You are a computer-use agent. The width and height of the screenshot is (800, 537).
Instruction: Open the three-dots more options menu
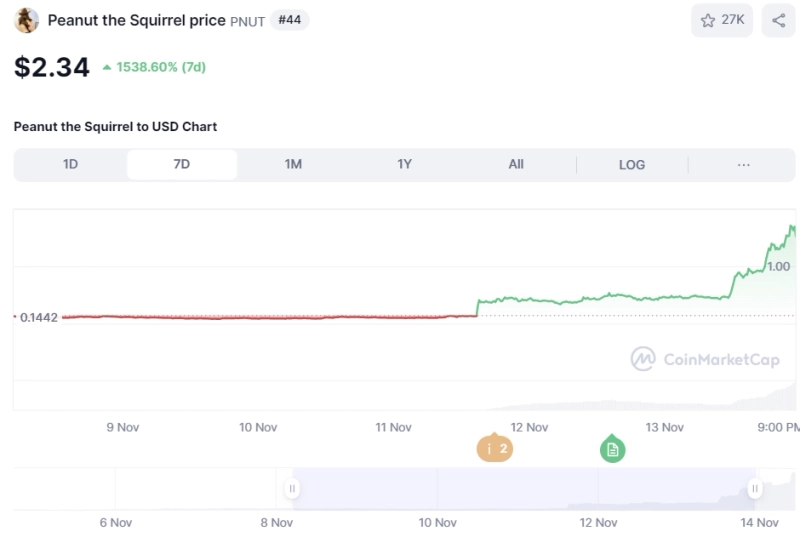point(743,165)
